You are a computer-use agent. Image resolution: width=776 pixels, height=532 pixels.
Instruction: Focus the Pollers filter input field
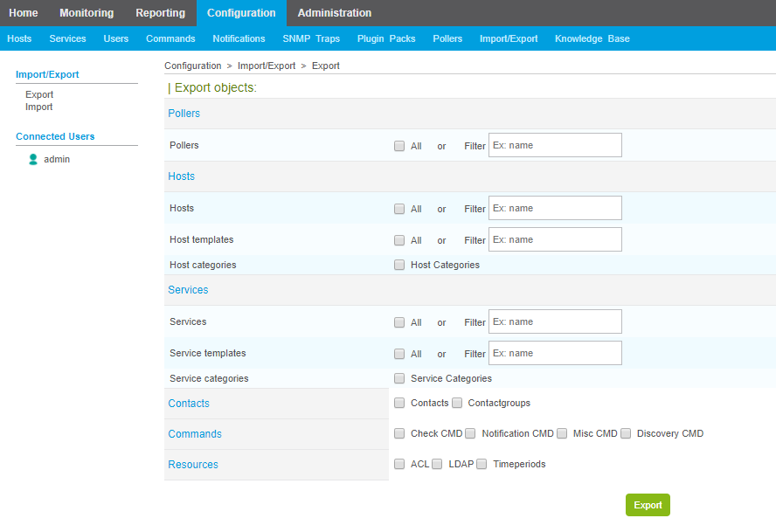555,145
